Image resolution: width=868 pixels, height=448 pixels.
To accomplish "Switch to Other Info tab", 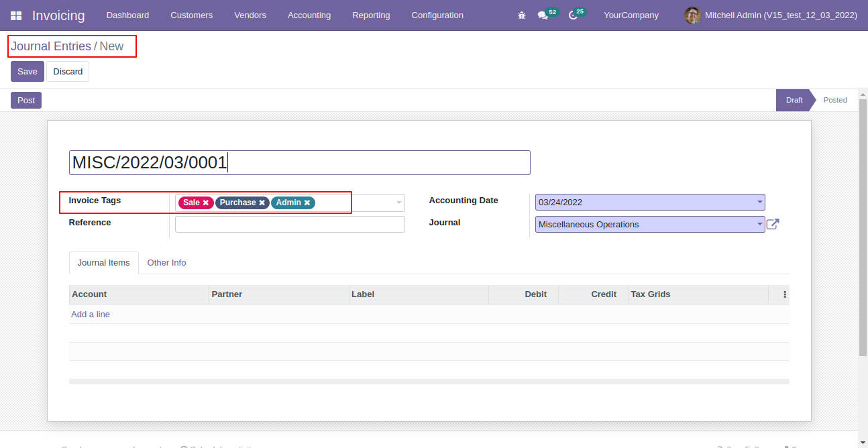I will point(166,263).
